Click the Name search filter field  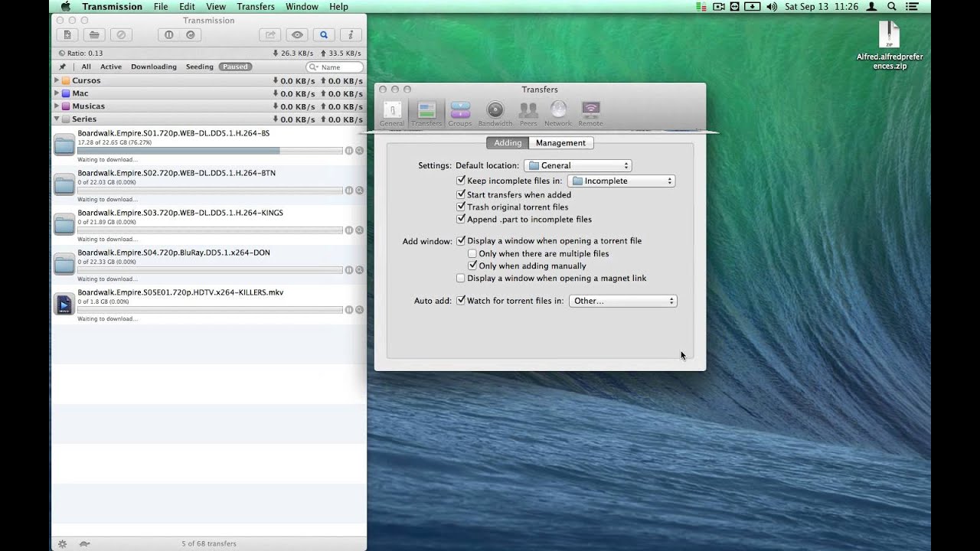334,67
